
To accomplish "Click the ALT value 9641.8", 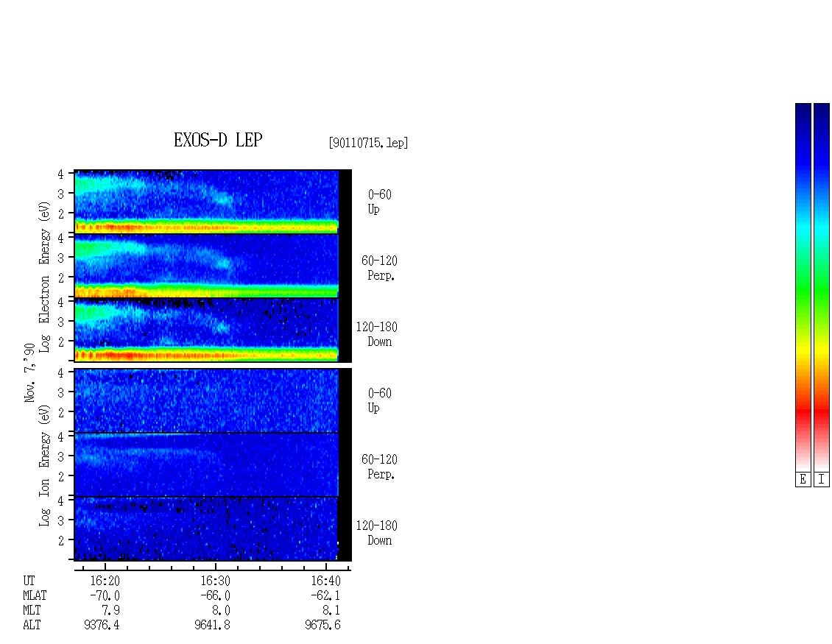I will coord(212,626).
